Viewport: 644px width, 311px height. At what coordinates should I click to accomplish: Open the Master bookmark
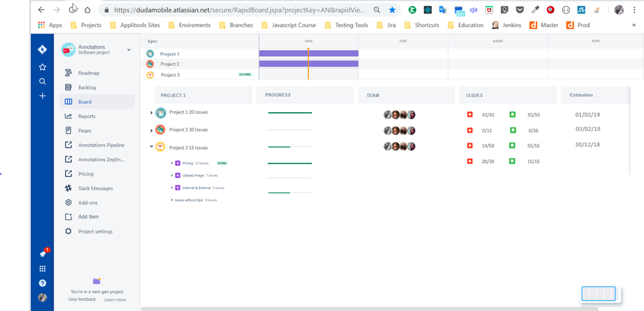[544, 25]
